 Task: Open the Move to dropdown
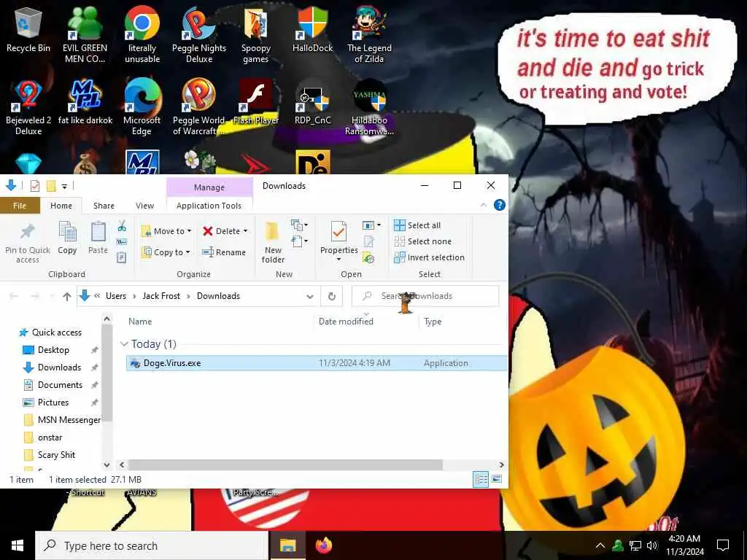coord(166,231)
